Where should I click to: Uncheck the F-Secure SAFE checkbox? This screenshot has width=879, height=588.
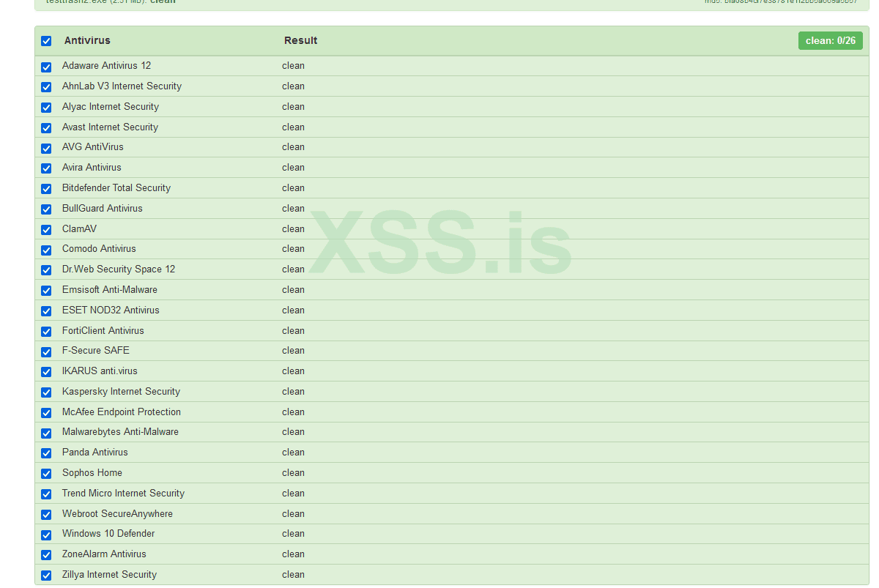click(46, 351)
